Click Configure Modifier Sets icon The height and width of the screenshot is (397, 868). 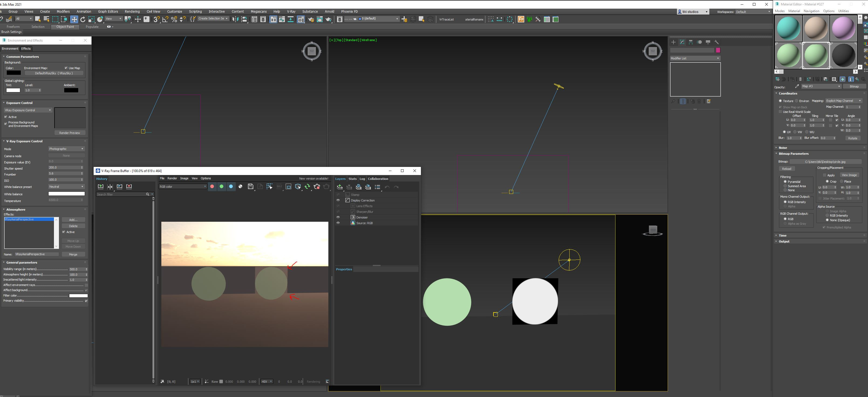709,101
